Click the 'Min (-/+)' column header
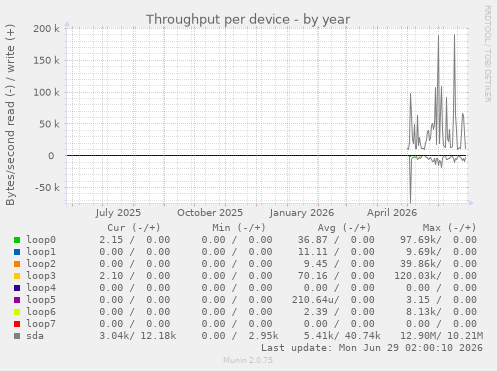The height and width of the screenshot is (371, 497). click(x=239, y=228)
